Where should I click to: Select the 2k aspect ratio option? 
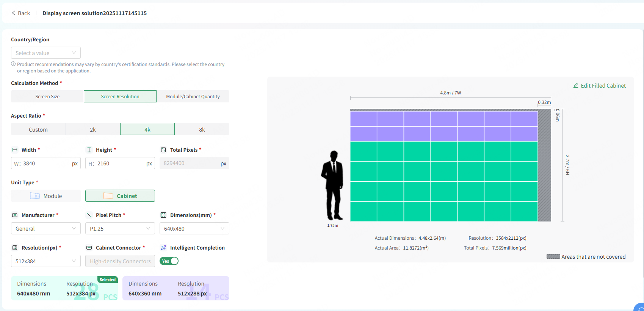93,129
